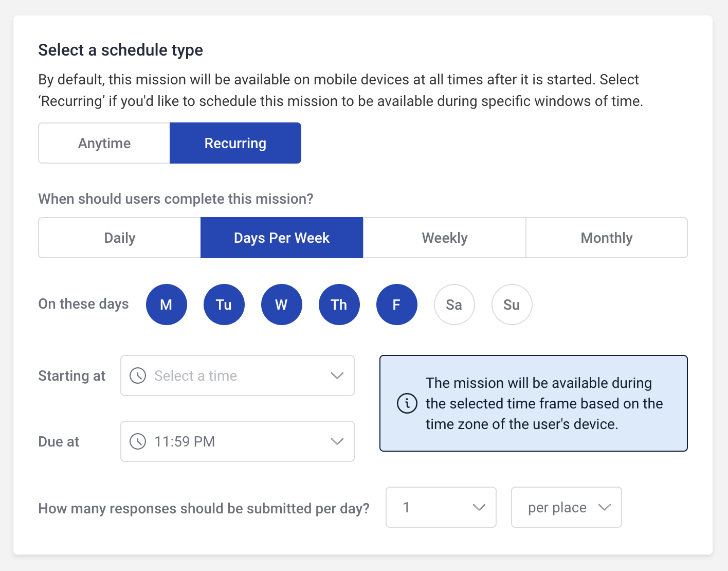This screenshot has height=571, width=728.
Task: Select the Anytime schedule type
Action: tap(104, 143)
